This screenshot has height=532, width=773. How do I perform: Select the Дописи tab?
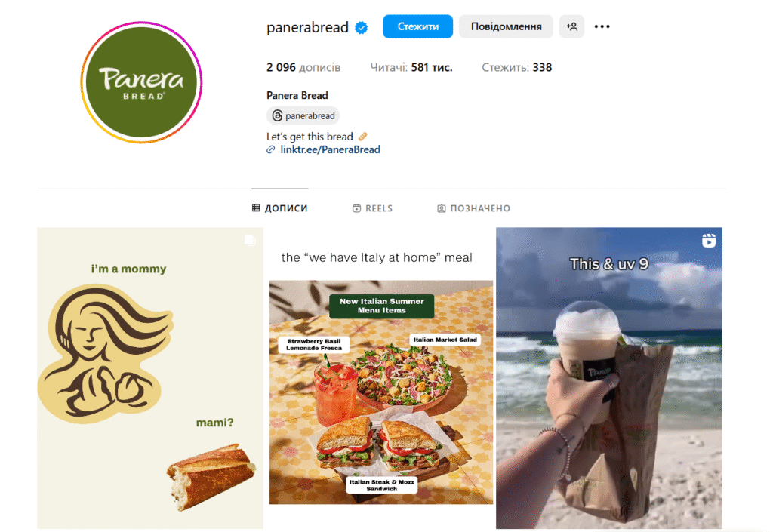pyautogui.click(x=280, y=208)
